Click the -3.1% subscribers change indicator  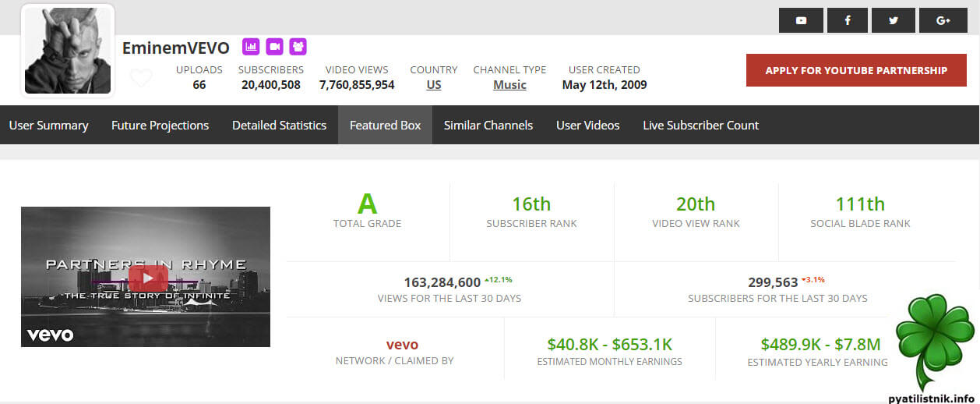(x=813, y=279)
